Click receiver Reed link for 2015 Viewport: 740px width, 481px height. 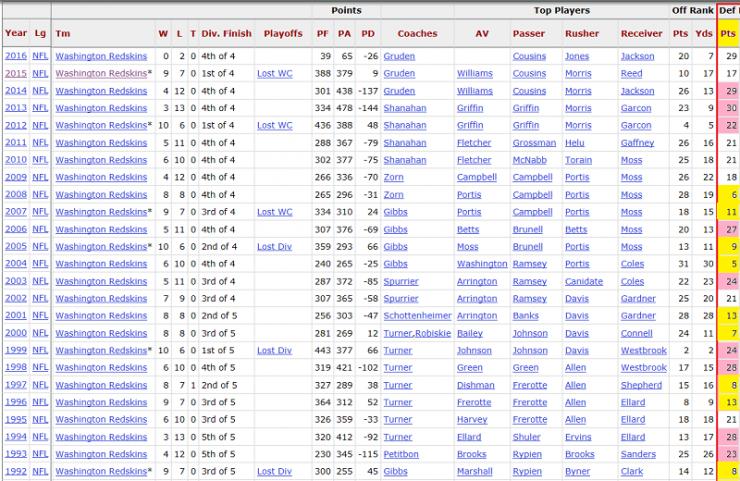click(631, 74)
